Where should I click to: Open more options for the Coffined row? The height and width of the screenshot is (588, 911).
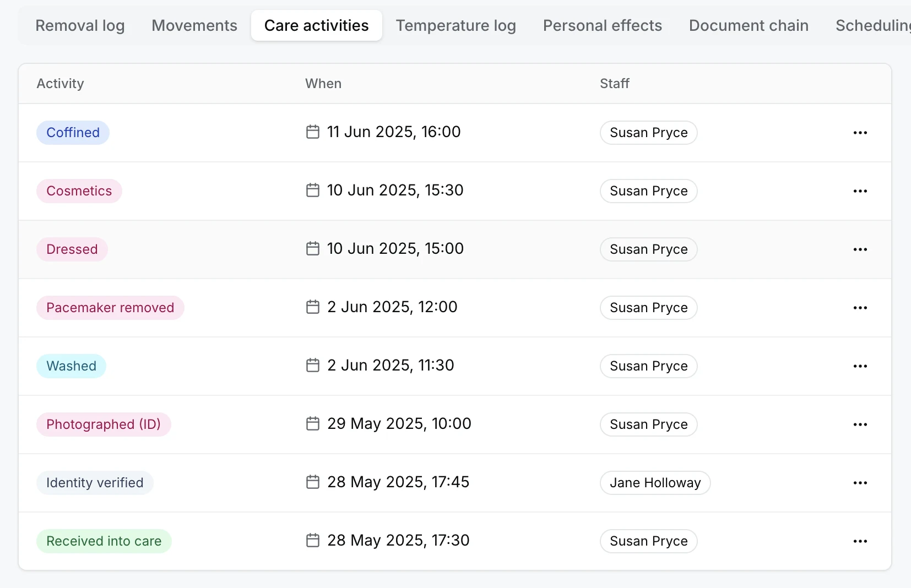860,133
